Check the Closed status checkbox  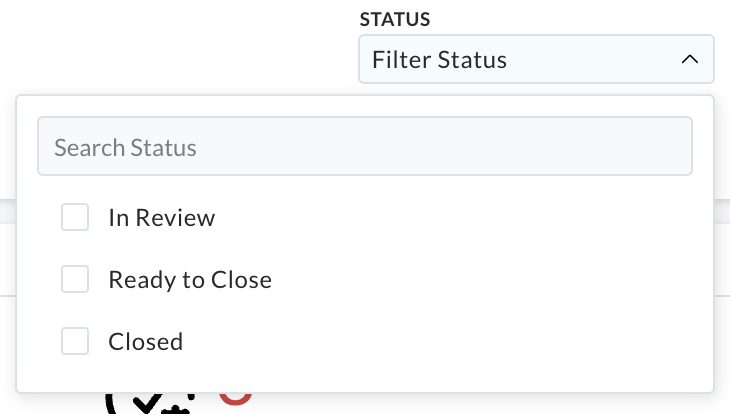(x=75, y=341)
